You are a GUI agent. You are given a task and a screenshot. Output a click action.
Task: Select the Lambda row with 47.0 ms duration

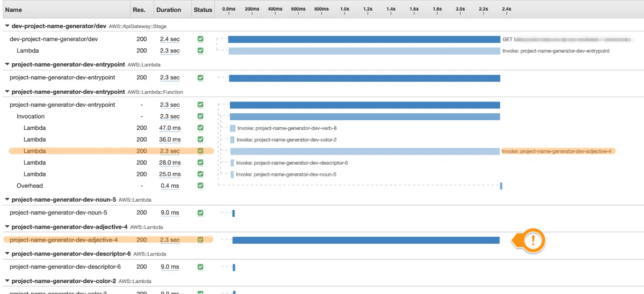(34, 128)
